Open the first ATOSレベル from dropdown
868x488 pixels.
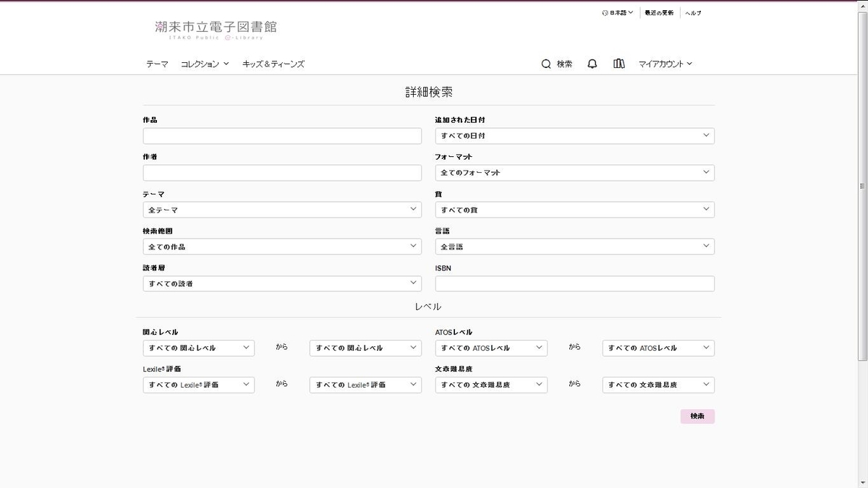pos(491,348)
